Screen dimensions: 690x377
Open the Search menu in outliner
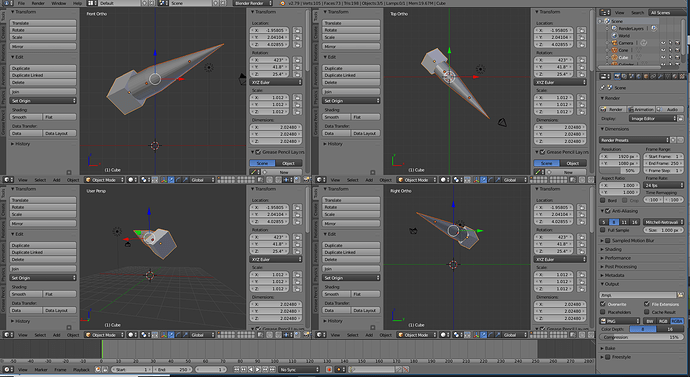637,13
